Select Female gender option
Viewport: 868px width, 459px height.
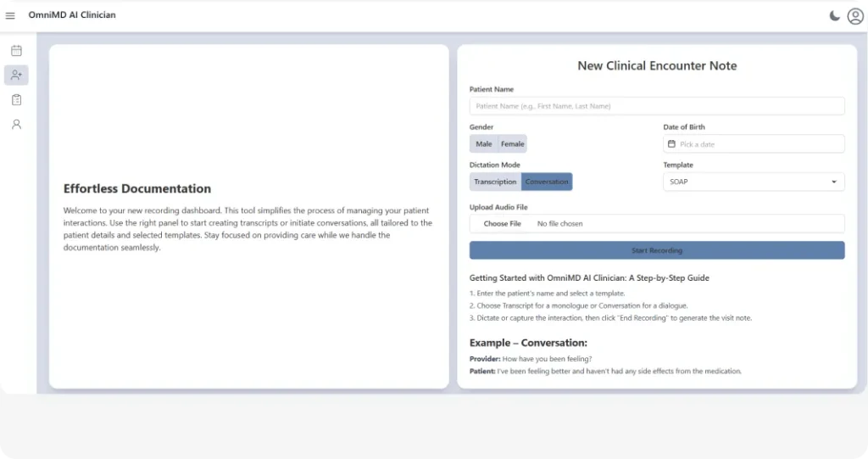click(x=512, y=144)
